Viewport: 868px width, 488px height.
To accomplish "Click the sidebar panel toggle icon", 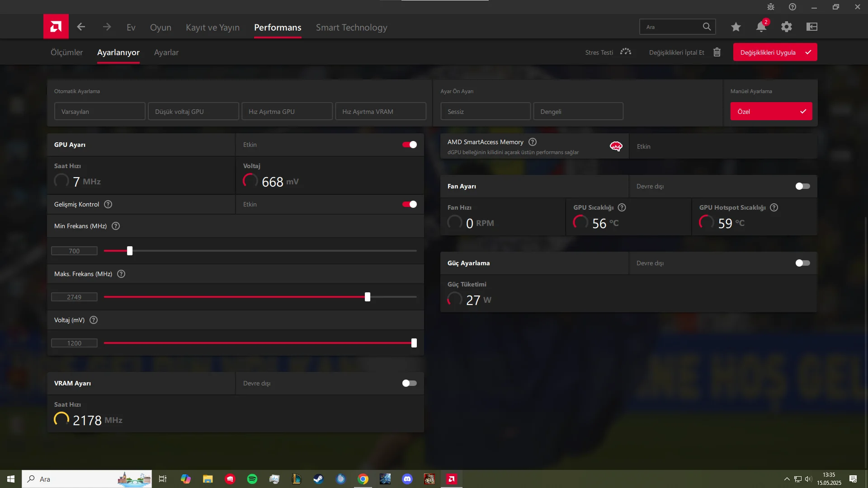I will [x=812, y=27].
